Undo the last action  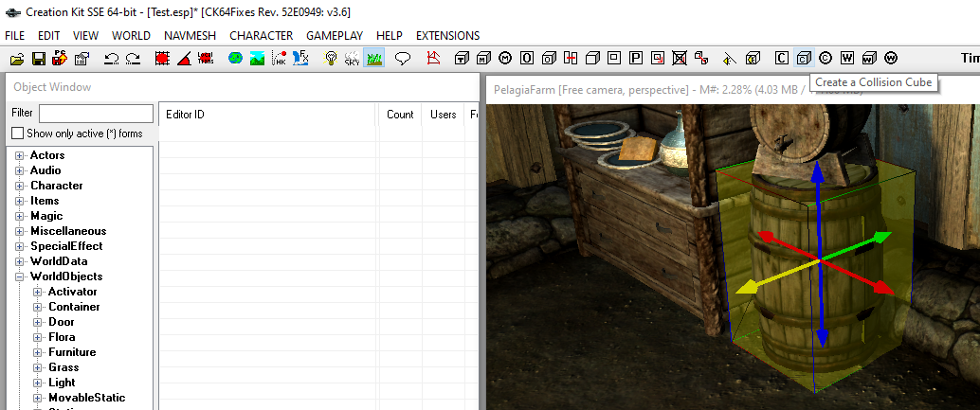[111, 59]
